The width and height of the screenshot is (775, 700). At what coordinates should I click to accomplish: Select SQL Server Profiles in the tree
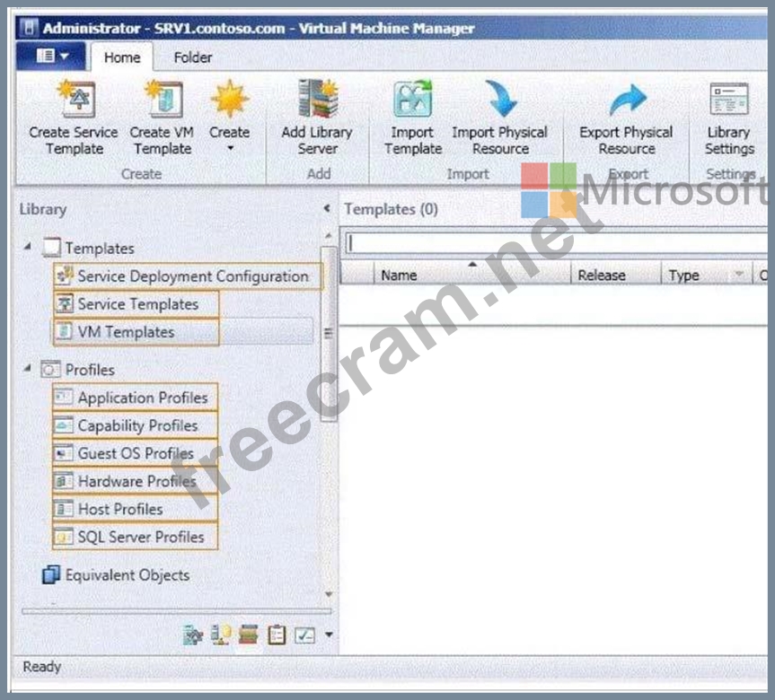tap(135, 537)
